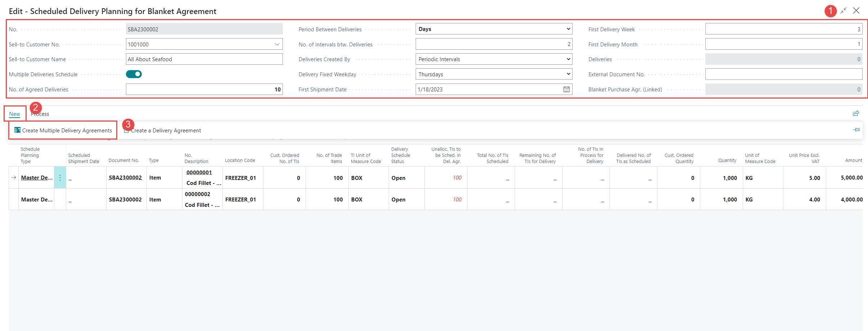Click Create a Delivery Agreement
This screenshot has width=868, height=331.
tap(166, 131)
